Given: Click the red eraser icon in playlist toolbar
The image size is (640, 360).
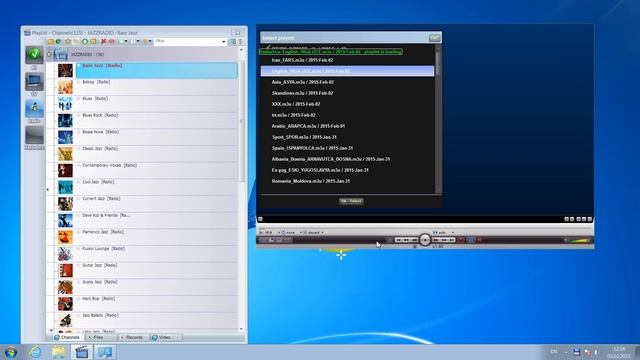Looking at the screenshot, I should pyautogui.click(x=111, y=42).
